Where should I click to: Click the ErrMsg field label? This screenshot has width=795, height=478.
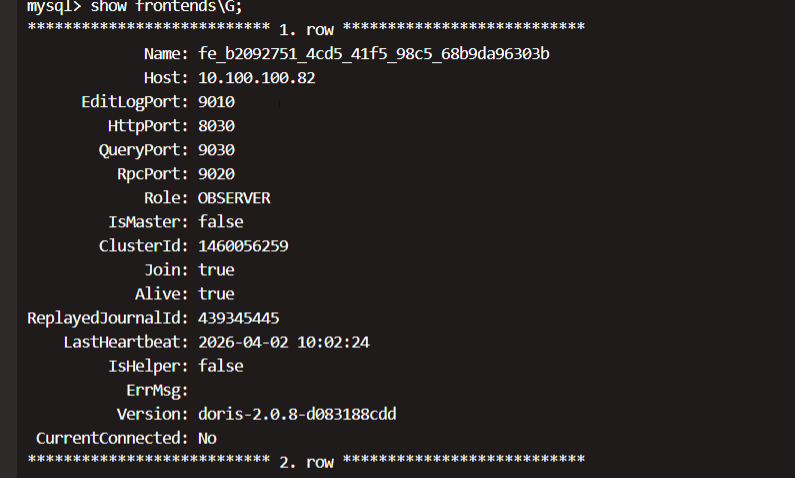tap(157, 390)
